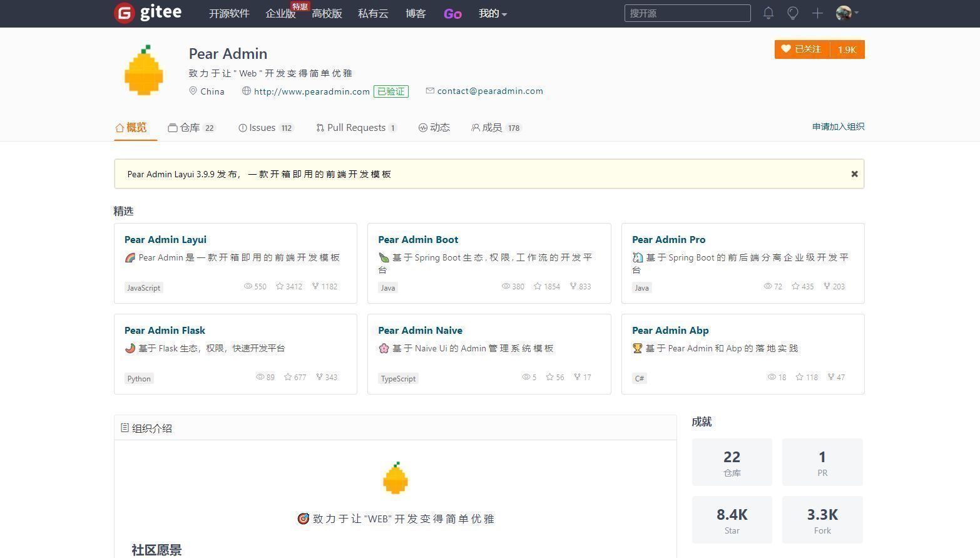Click fork icon on Pear Admin Pro
This screenshot has width=980, height=558.
827,286
